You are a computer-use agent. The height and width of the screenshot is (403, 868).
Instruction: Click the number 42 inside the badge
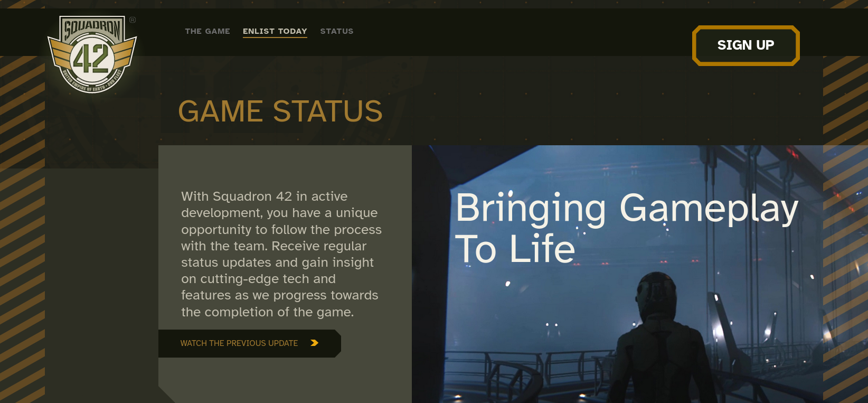pos(91,59)
